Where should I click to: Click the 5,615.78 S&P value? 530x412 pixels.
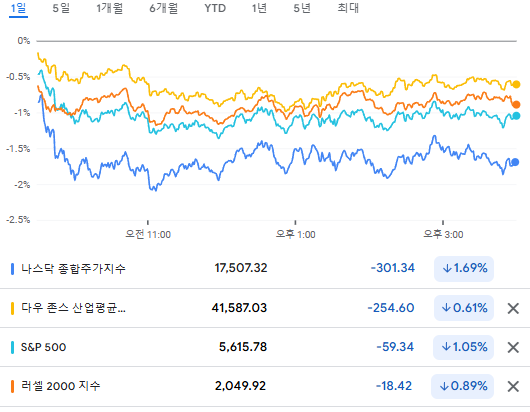(x=243, y=347)
